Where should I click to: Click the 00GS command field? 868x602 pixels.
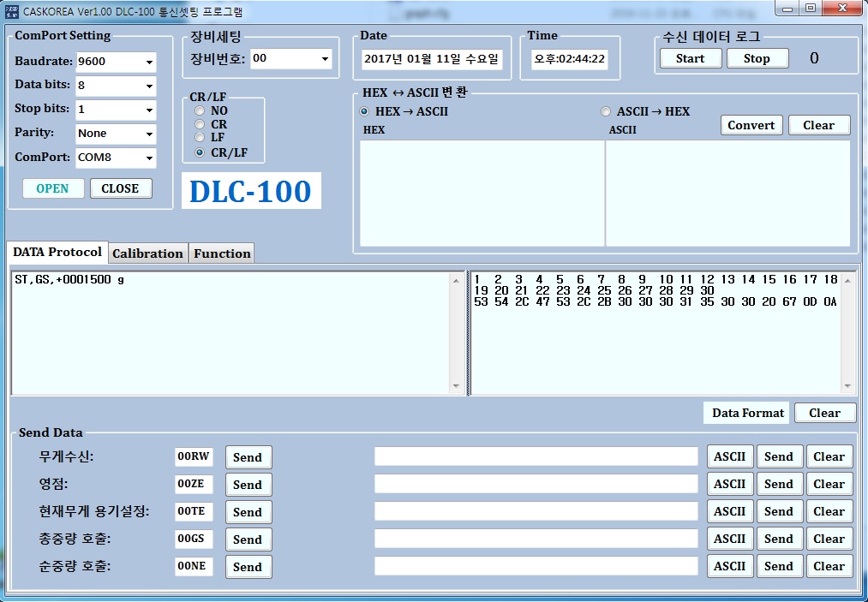(194, 539)
